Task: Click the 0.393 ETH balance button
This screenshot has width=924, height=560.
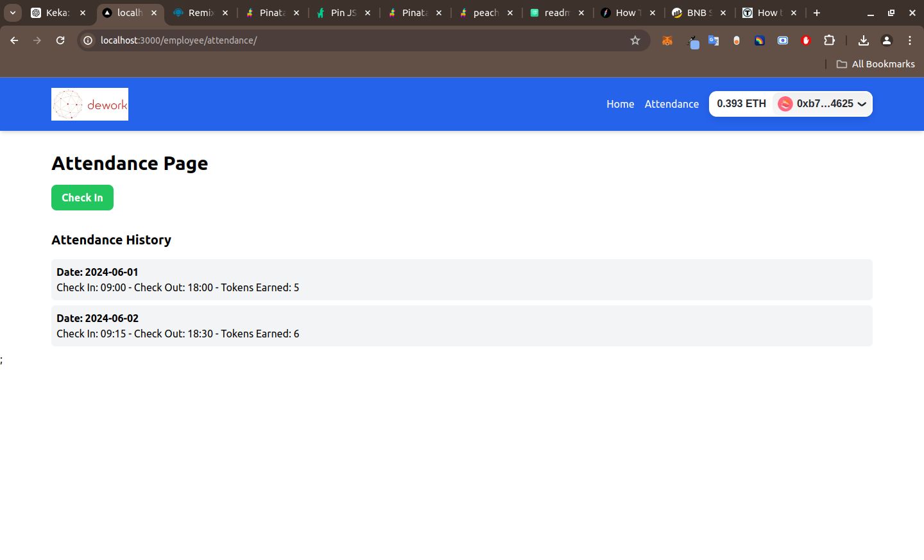Action: pos(741,104)
